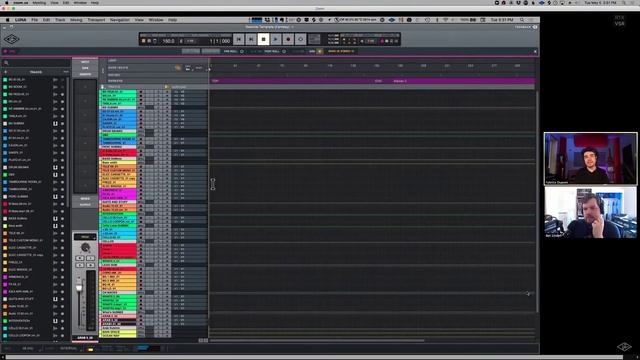Click the tempo value 150.0
This screenshot has height=360, width=640.
pos(168,41)
